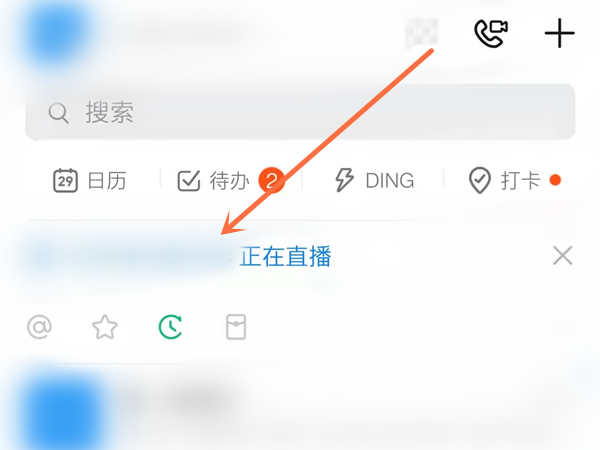The width and height of the screenshot is (600, 450).
Task: Show starred conversations via star icon
Action: point(105,327)
